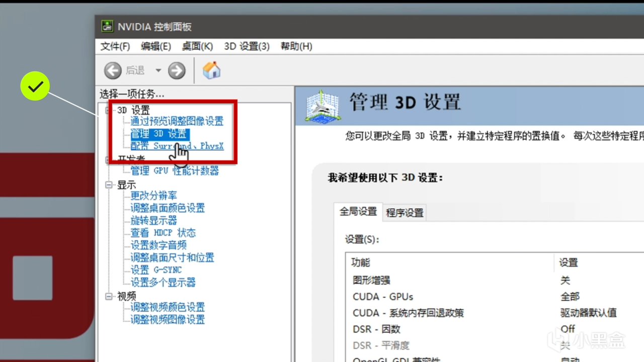This screenshot has width=644, height=362.
Task: Select 管理 3D 设置 in the tree
Action: (x=159, y=134)
